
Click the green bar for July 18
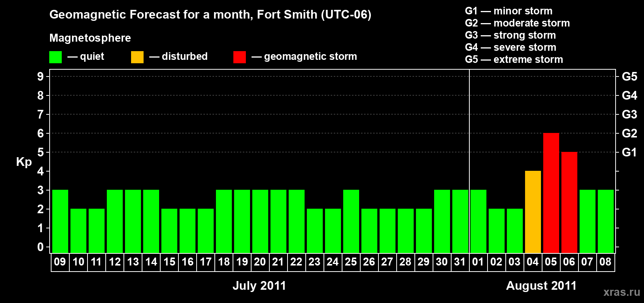point(224,221)
